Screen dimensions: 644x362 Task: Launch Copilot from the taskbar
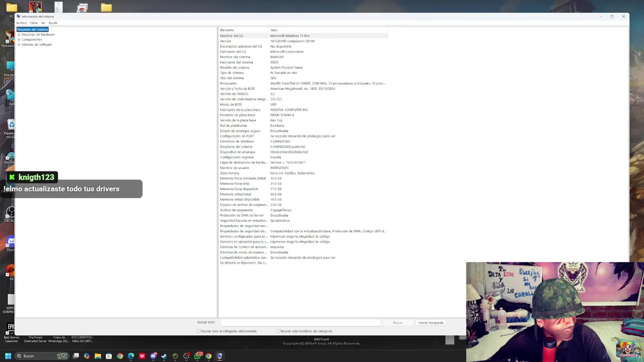pos(87,356)
